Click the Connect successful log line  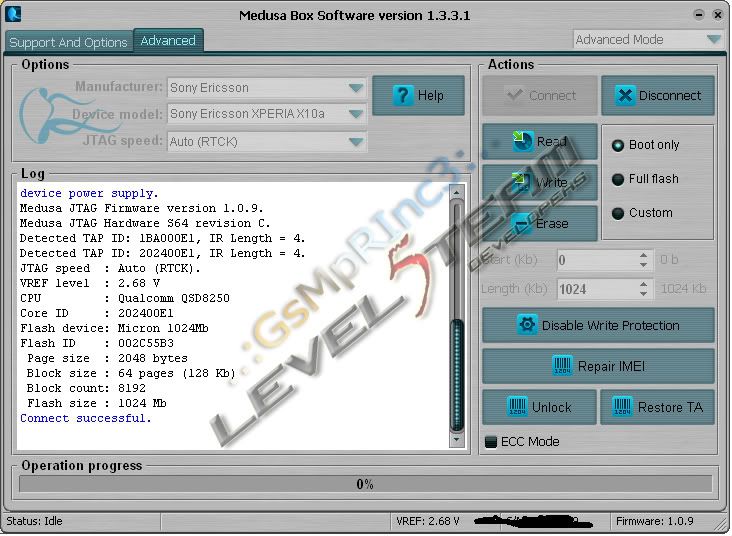pyautogui.click(x=86, y=418)
